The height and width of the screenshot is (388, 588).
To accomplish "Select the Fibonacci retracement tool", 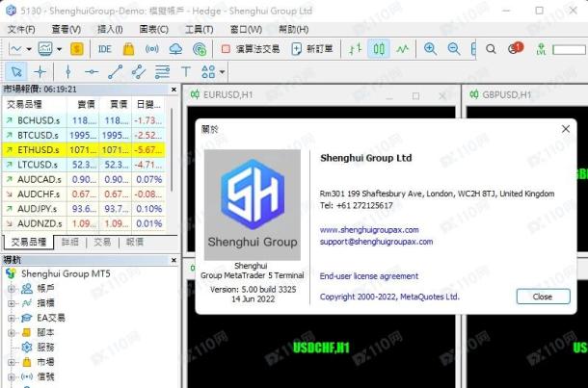I will tap(162, 71).
